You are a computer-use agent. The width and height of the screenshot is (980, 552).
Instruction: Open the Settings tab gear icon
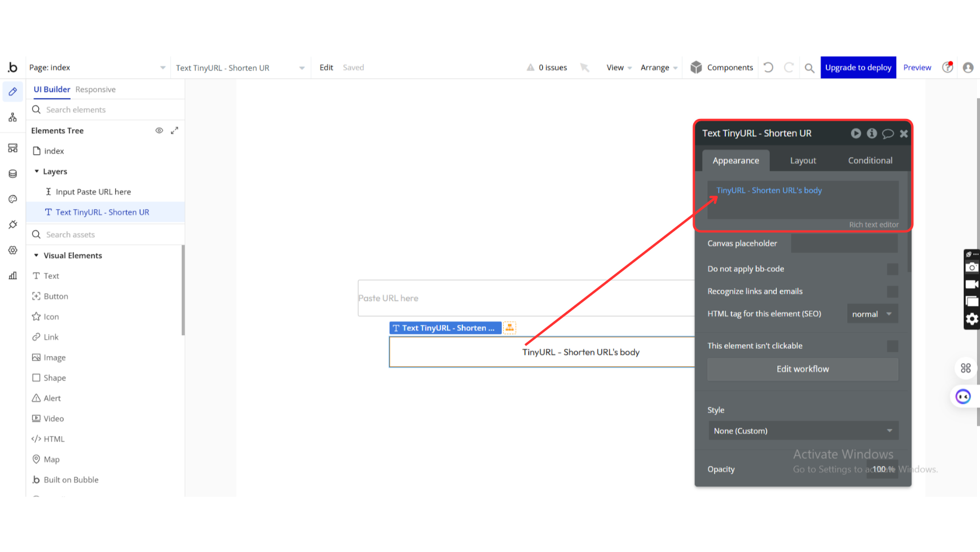pos(13,250)
